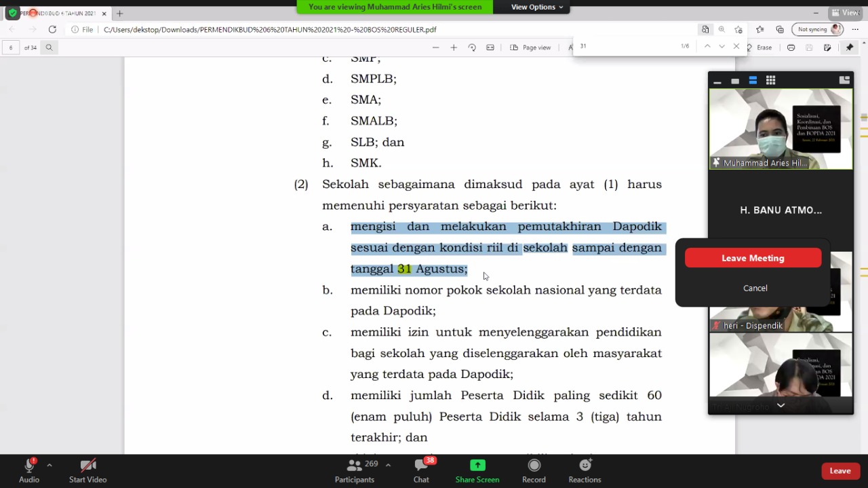Click the File info indicator in address bar
The height and width of the screenshot is (488, 868).
pos(83,30)
